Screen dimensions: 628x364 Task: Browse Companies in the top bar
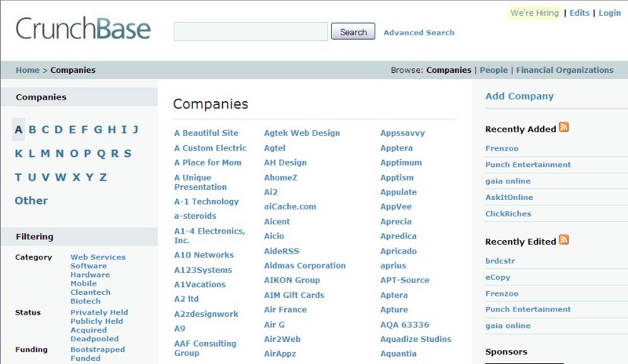click(448, 70)
